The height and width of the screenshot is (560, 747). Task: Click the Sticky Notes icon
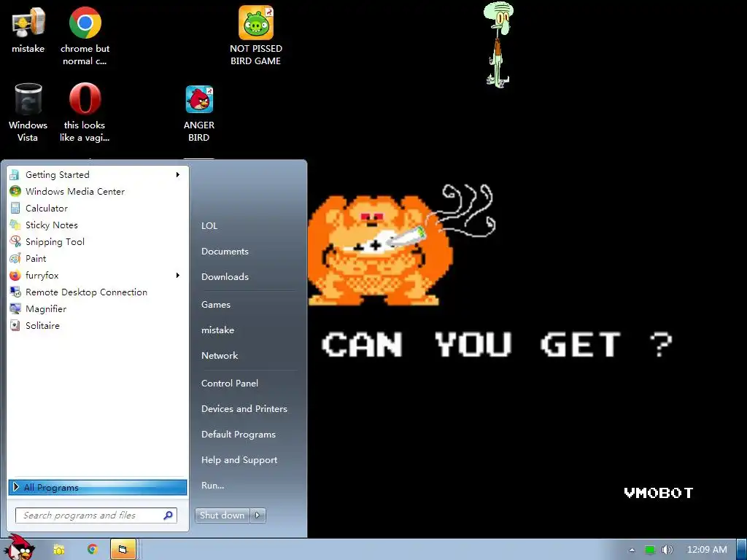pyautogui.click(x=15, y=225)
